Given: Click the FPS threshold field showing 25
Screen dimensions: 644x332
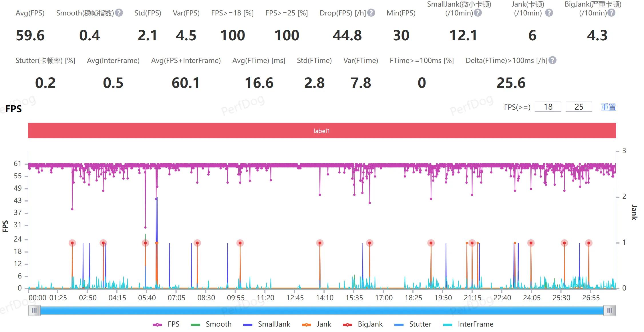Looking at the screenshot, I should [x=579, y=107].
